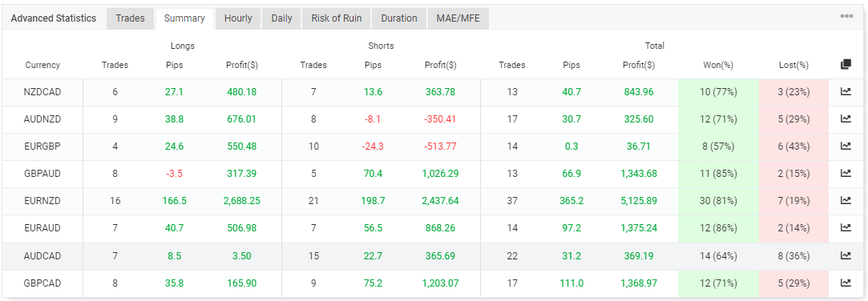Open the chart icon for AUDNZD row
Screen dimensions: 868x301
[846, 119]
